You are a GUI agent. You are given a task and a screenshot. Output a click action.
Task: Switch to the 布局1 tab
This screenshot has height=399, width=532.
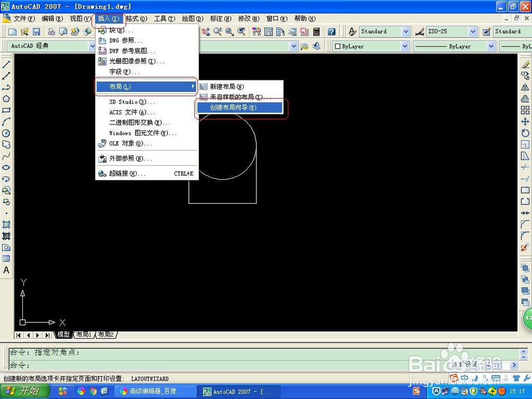(x=84, y=335)
